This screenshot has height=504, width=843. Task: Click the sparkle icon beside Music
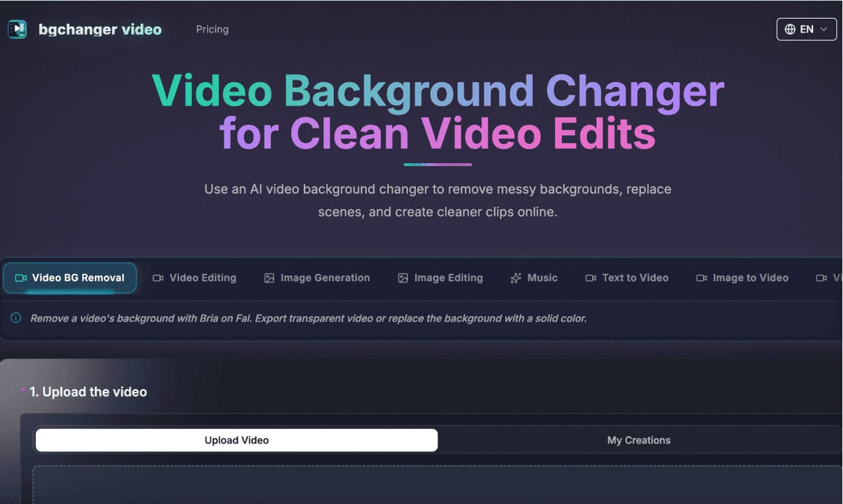pos(516,278)
